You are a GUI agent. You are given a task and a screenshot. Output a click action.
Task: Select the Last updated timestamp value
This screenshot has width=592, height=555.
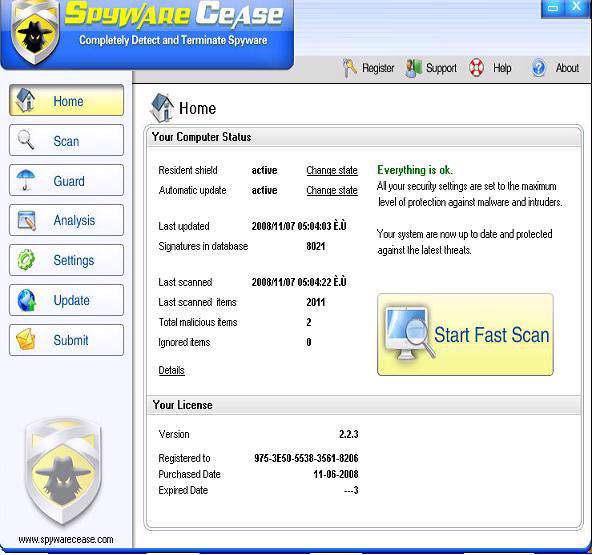pyautogui.click(x=299, y=226)
